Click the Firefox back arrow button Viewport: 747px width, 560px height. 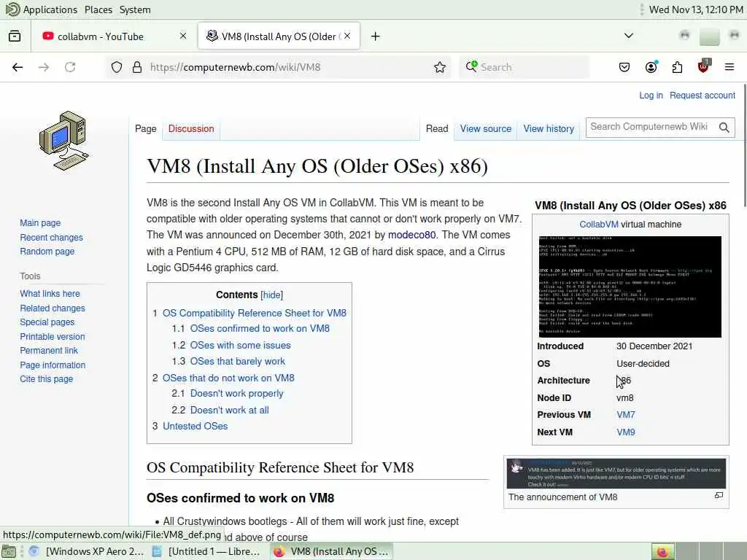coord(18,67)
